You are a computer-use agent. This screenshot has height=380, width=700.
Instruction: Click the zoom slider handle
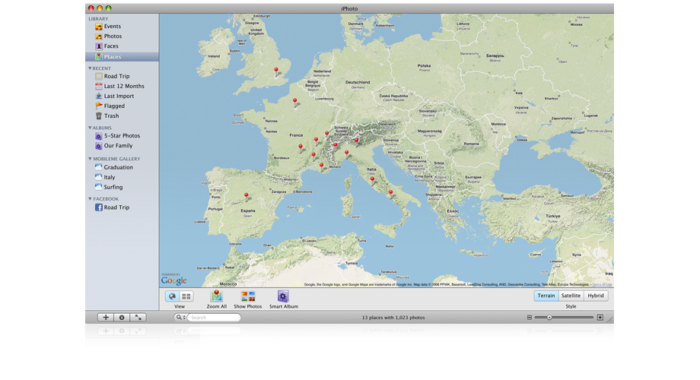[549, 317]
